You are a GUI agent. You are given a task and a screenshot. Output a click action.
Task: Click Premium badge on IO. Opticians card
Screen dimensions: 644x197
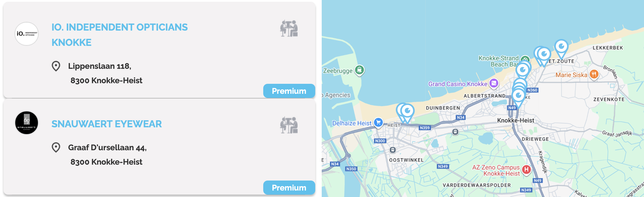click(289, 91)
